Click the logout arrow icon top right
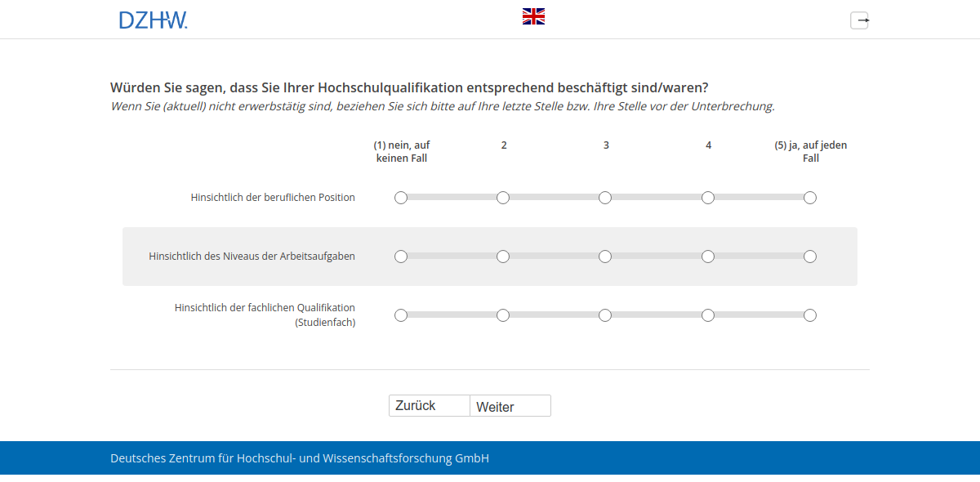The width and height of the screenshot is (980, 482). pyautogui.click(x=859, y=20)
